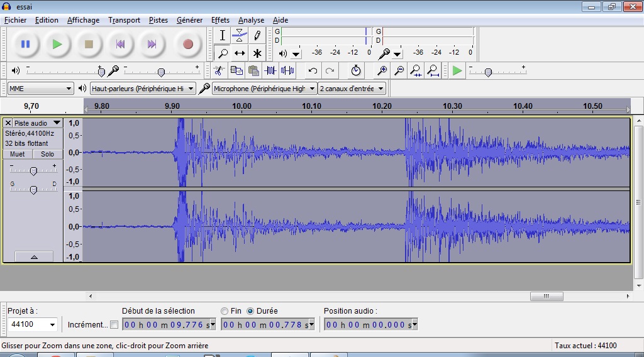Click the Play-at-speed green arrow

pos(457,70)
